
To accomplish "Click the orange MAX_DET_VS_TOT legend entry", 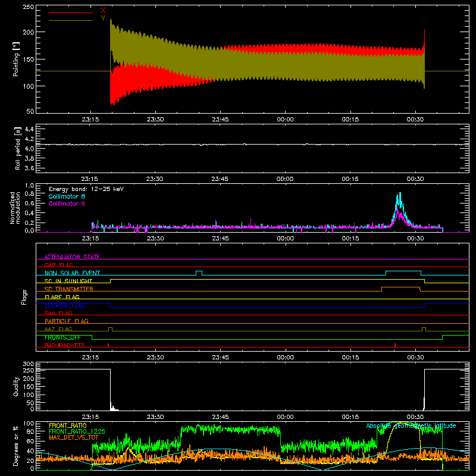I will click(74, 437).
